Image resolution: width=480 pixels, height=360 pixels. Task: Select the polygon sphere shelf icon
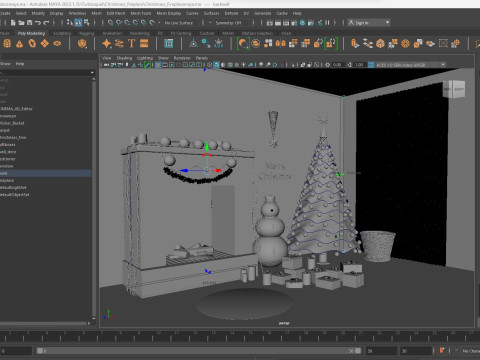tap(7, 43)
